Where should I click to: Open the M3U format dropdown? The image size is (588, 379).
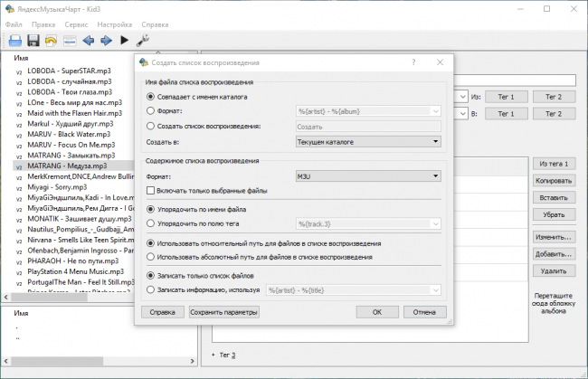tap(368, 176)
